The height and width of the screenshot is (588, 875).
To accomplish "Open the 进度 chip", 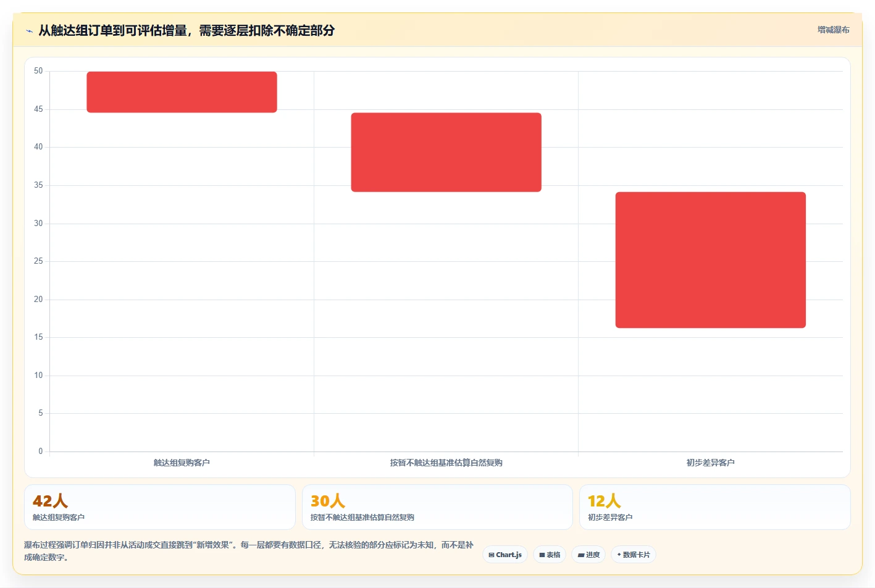I will click(588, 555).
